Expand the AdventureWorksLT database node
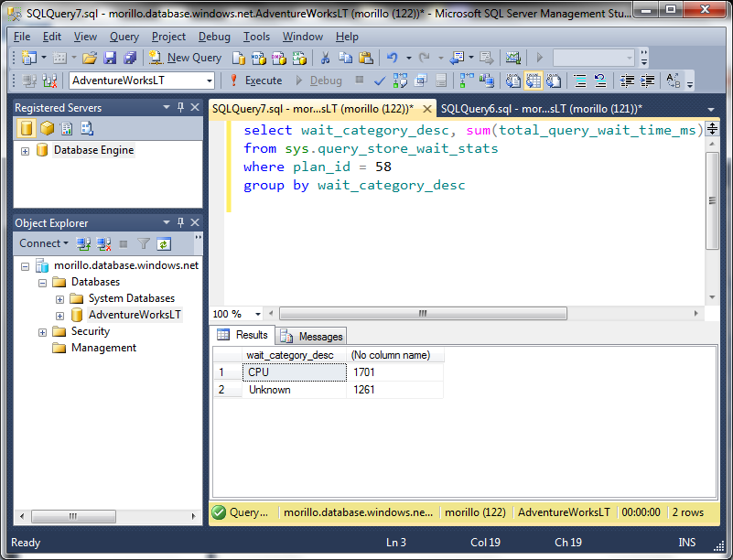733x560 pixels. coord(59,316)
